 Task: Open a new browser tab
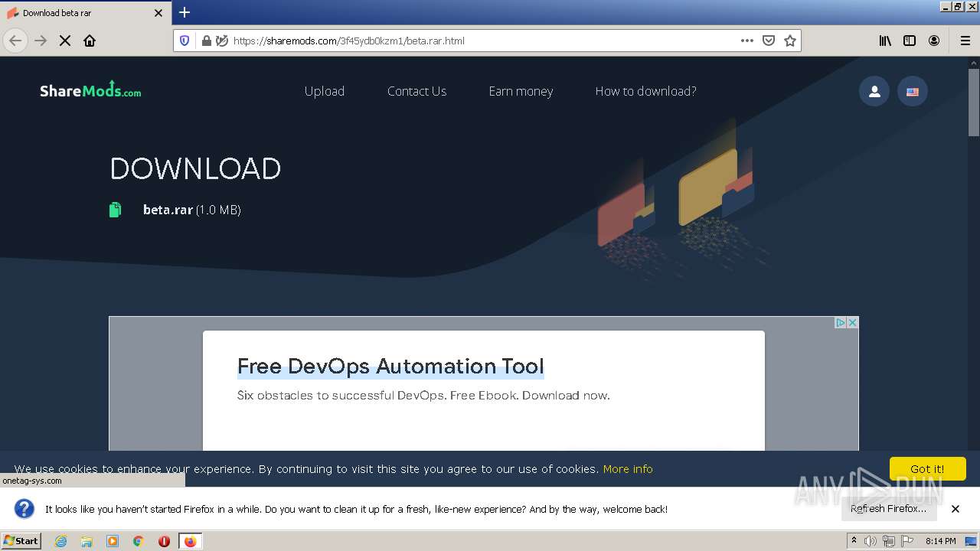coord(185,12)
